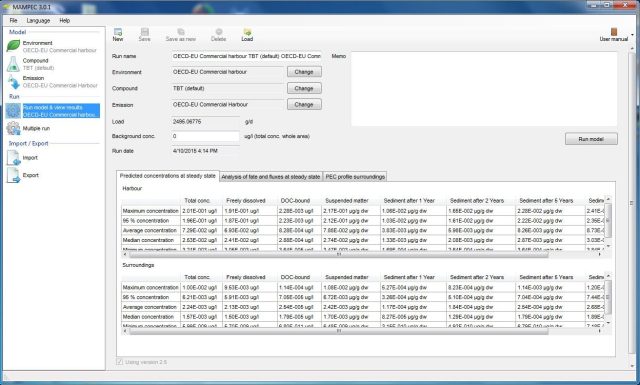Click Surroundings average cell '2.24E-003 ug/l'

[x=202, y=307]
